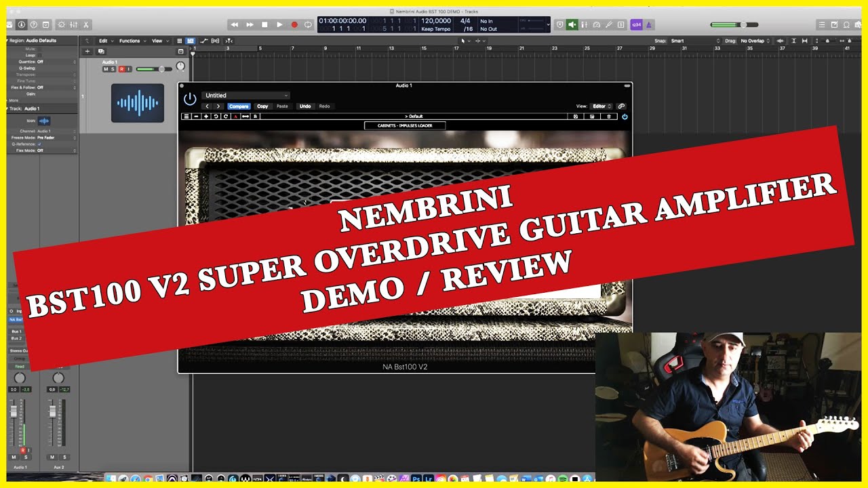Image resolution: width=868 pixels, height=488 pixels.
Task: Click Undo button in plugin header
Action: pyautogui.click(x=305, y=106)
